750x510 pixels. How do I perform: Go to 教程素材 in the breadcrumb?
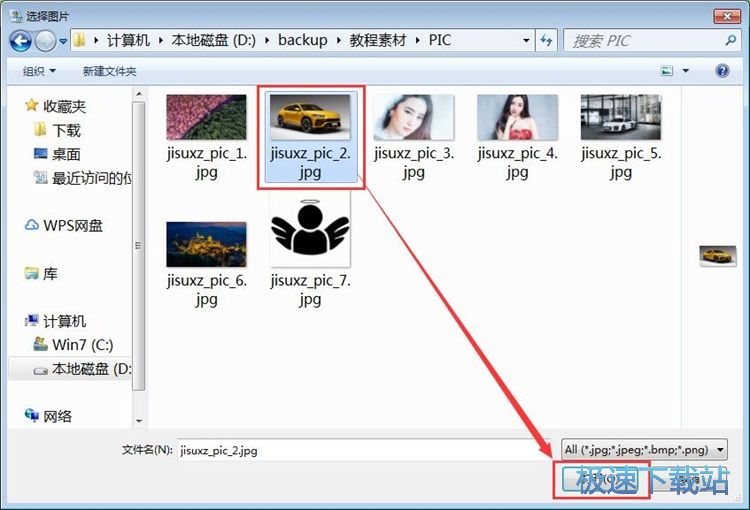(x=377, y=40)
